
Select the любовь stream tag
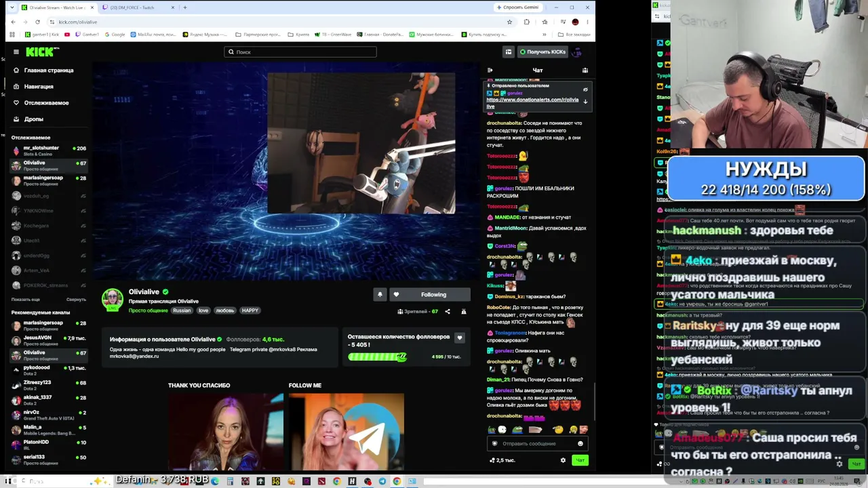pos(225,311)
